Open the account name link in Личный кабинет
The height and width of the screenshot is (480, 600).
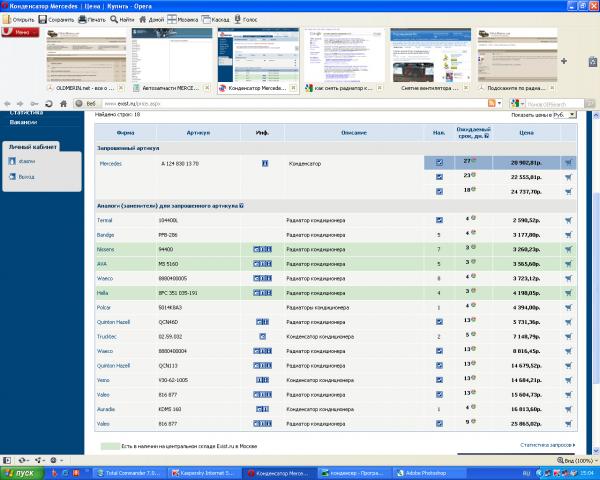tap(27, 161)
